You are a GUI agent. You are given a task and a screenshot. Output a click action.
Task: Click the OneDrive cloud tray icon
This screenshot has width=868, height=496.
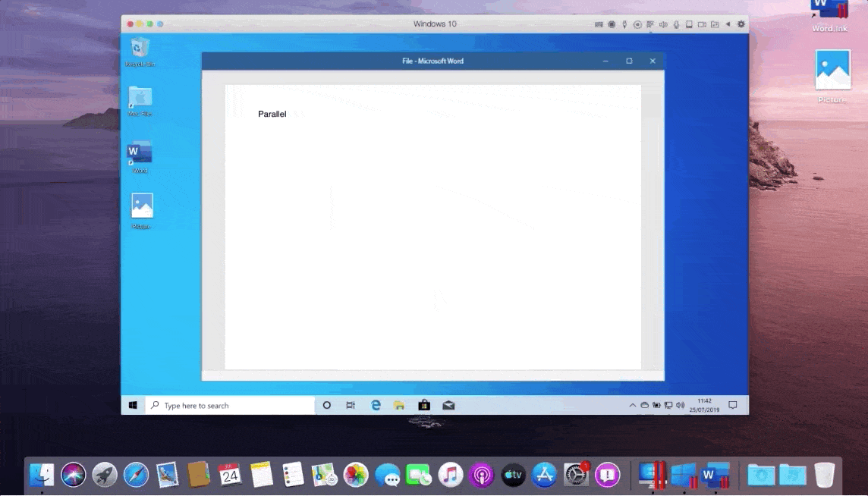click(x=644, y=405)
